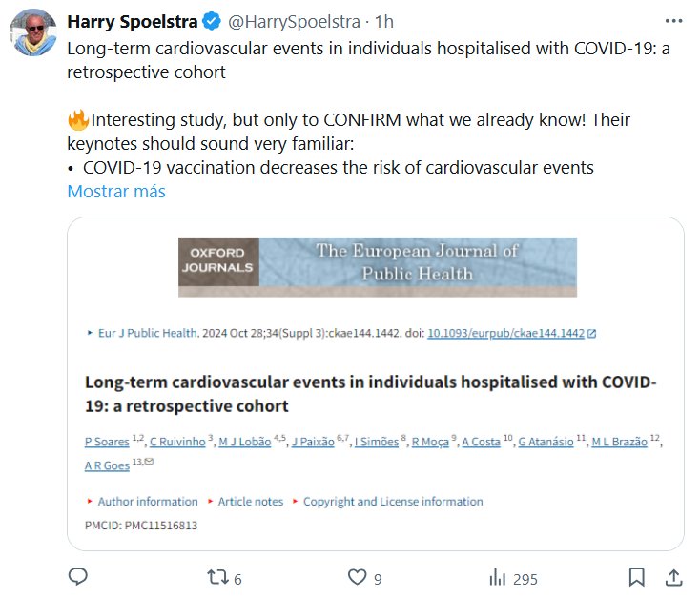Open Harry Spoelstra's profile picture
Image resolution: width=700 pixels, height=599 pixels.
click(33, 32)
